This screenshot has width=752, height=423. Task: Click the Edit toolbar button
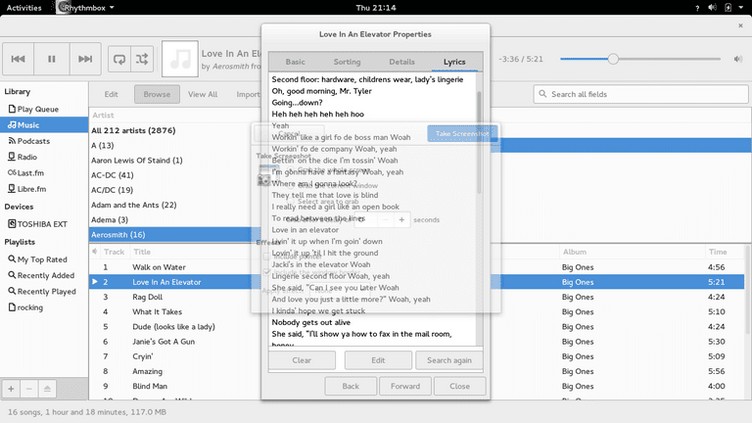pos(111,94)
